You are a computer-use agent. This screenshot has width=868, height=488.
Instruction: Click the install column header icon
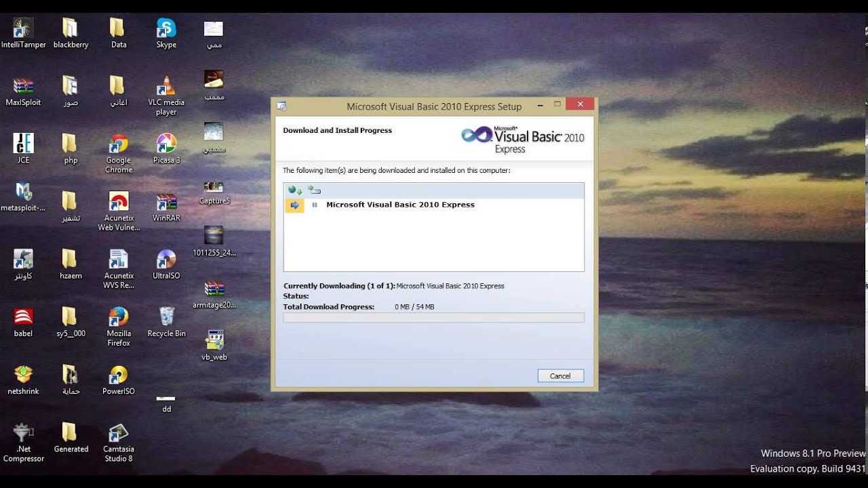click(x=314, y=190)
